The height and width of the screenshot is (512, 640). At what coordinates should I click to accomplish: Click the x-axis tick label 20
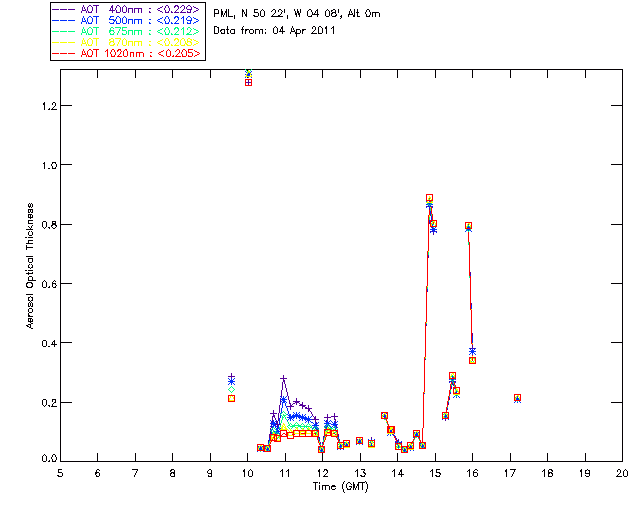(x=622, y=473)
